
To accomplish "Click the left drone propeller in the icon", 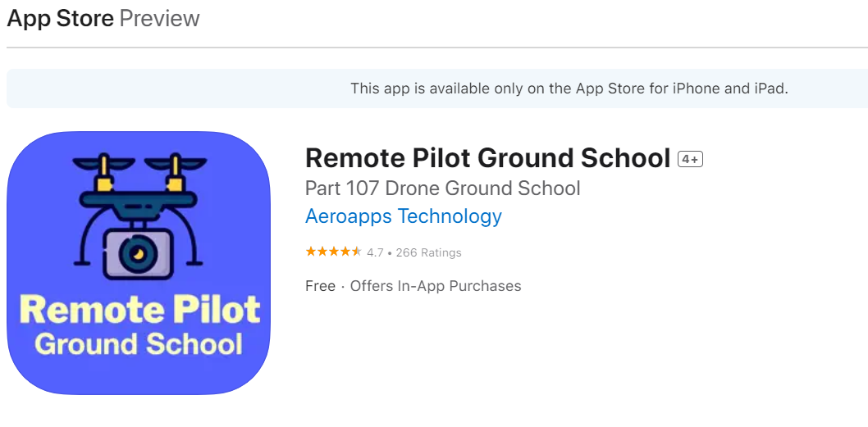I will [104, 162].
